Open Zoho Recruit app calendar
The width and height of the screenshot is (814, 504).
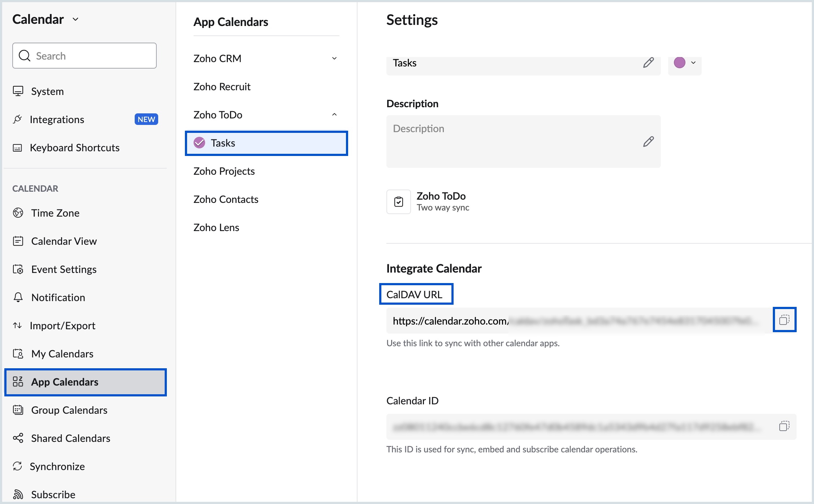coord(222,87)
